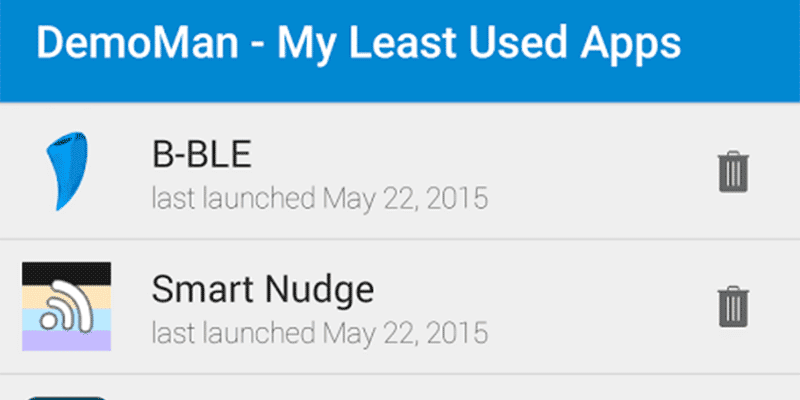Select the Smart Nudge app name
Viewport: 800px width, 400px height.
coord(262,290)
